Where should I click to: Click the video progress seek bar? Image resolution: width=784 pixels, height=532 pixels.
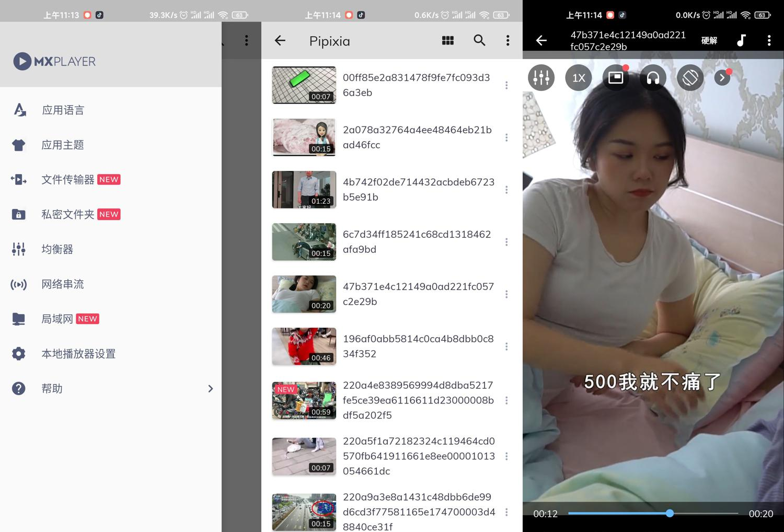[652, 513]
